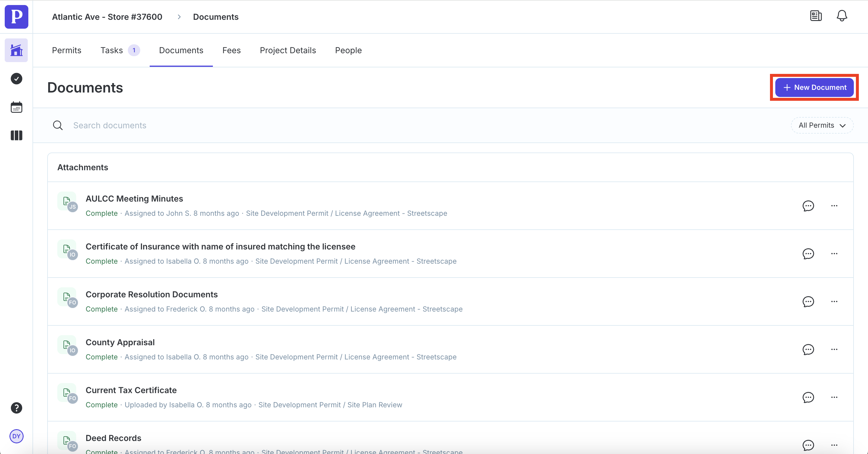Switch to the Tasks tab
This screenshot has height=454, width=868.
[x=112, y=50]
